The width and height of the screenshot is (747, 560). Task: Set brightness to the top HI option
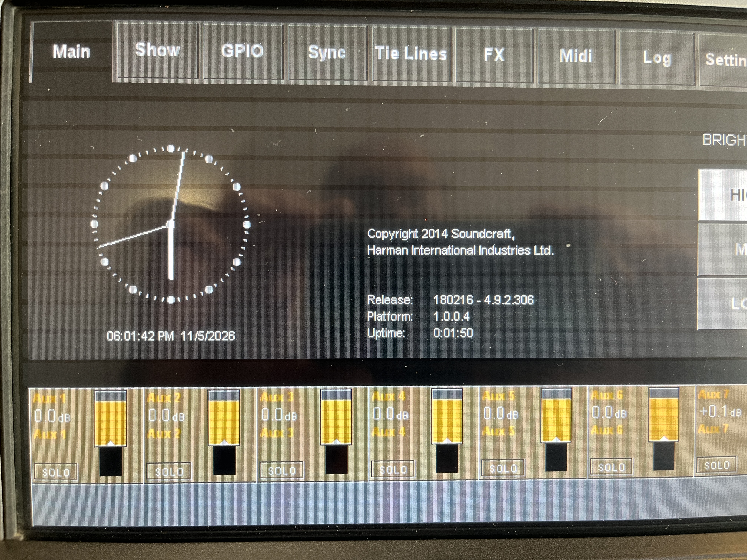[x=722, y=195]
